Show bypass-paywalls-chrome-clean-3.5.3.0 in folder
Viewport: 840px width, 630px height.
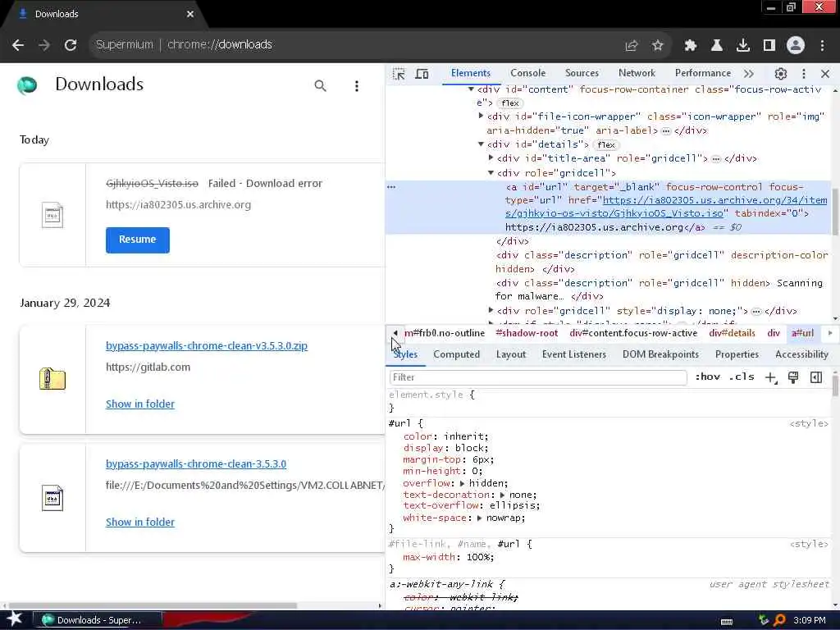pyautogui.click(x=140, y=523)
